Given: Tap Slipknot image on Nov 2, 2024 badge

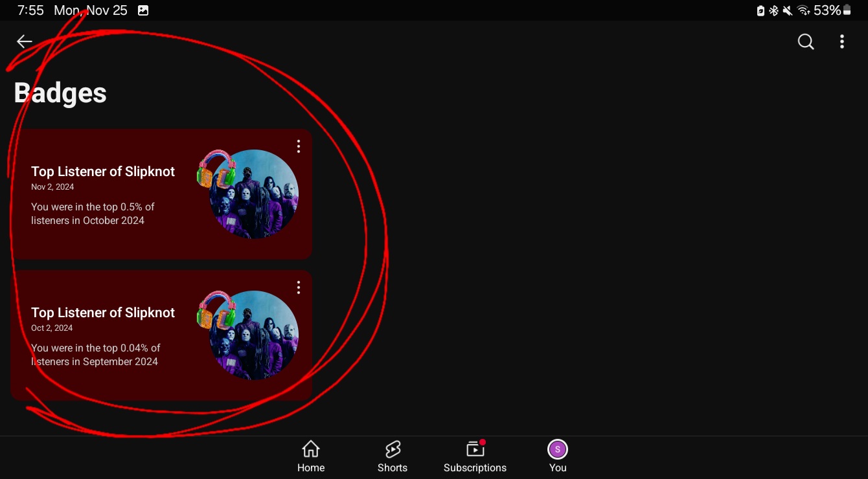Looking at the screenshot, I should point(254,194).
